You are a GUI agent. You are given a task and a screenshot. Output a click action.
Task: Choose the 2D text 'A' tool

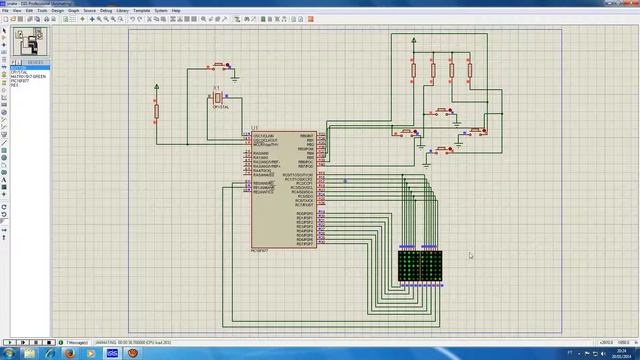pyautogui.click(x=4, y=180)
